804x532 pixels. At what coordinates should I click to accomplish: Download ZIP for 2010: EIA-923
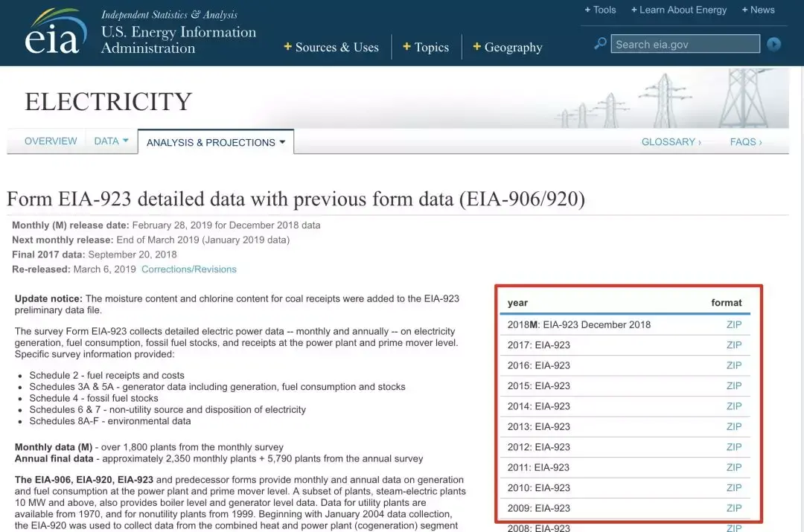(734, 488)
